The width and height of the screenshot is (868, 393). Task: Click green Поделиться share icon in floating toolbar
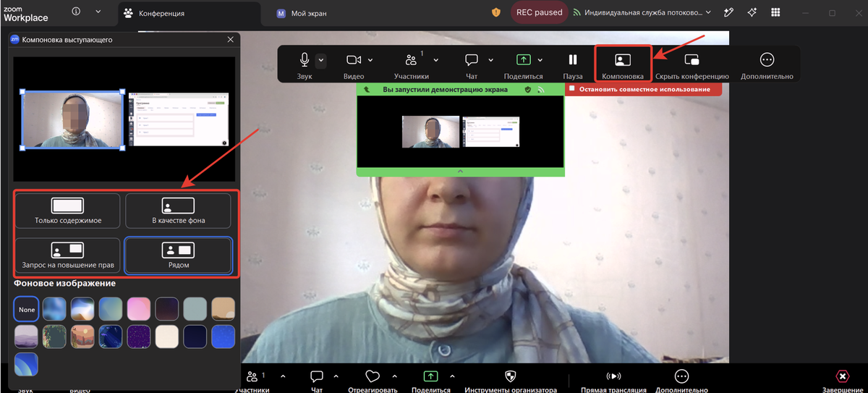pyautogui.click(x=524, y=60)
